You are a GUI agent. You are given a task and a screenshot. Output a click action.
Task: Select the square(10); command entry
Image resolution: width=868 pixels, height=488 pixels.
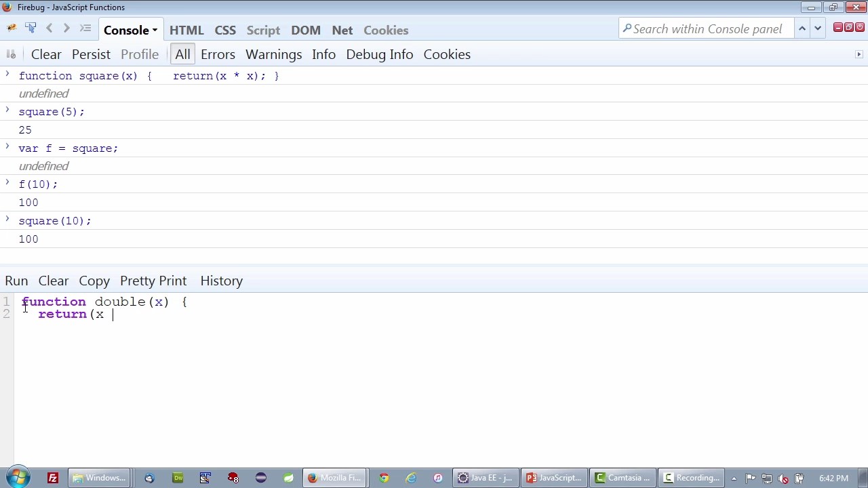pos(55,221)
